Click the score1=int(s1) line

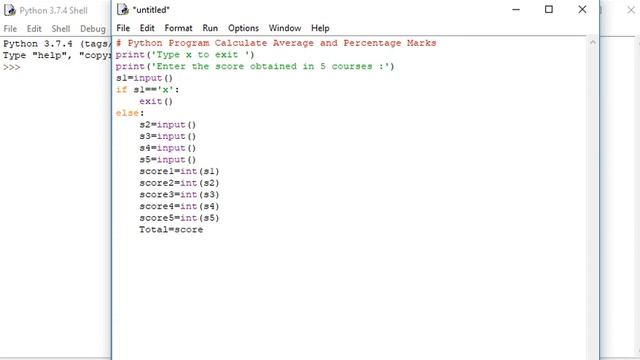(179, 171)
